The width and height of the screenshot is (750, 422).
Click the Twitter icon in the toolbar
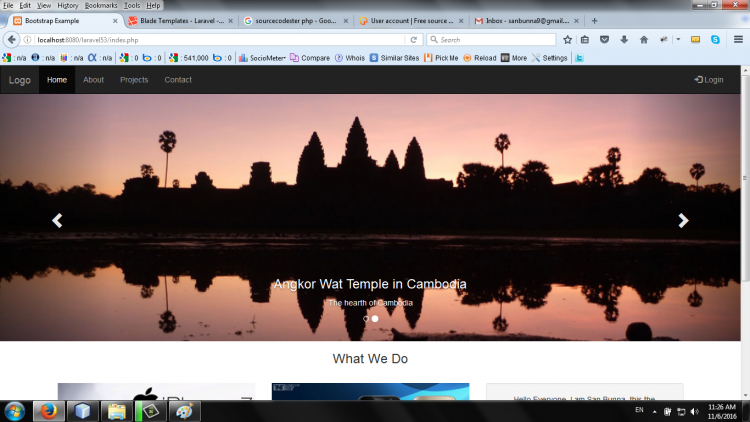tap(579, 58)
